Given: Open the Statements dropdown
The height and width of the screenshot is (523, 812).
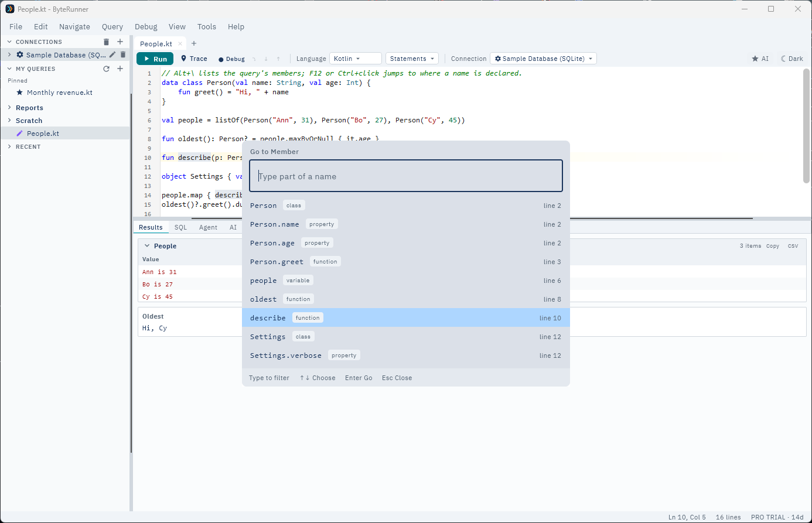Looking at the screenshot, I should (x=412, y=59).
